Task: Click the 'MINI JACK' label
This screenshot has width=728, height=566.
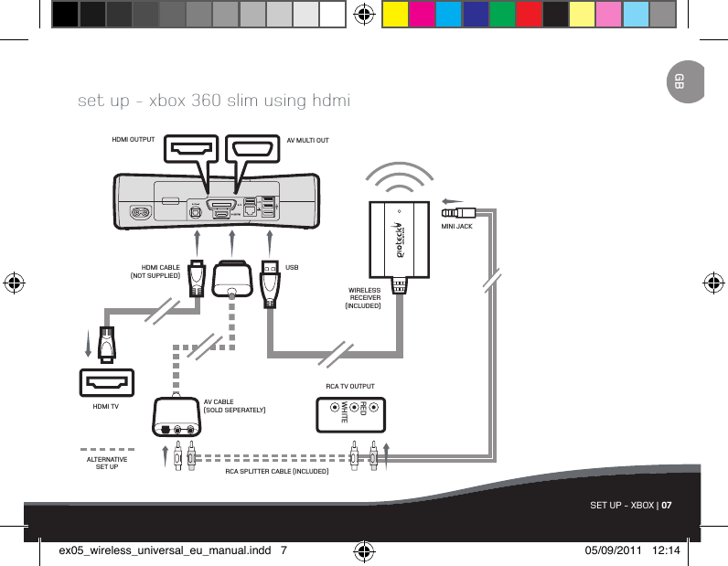Action: tap(457, 226)
